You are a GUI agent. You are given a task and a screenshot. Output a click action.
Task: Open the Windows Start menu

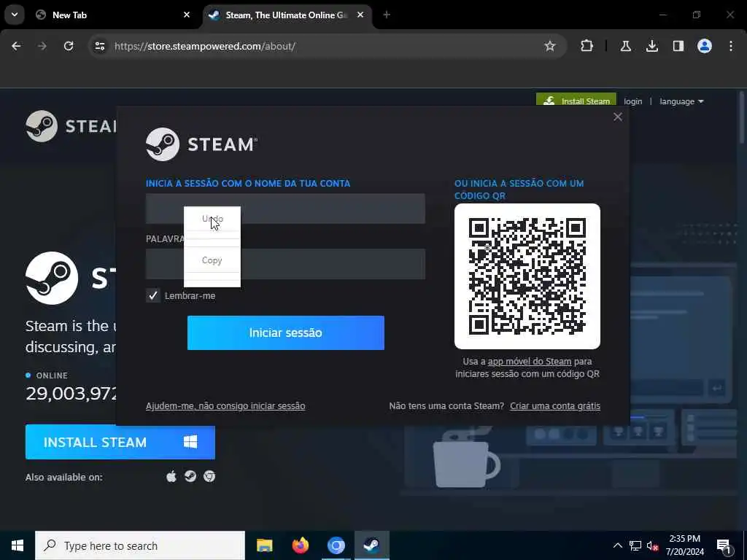(x=18, y=545)
